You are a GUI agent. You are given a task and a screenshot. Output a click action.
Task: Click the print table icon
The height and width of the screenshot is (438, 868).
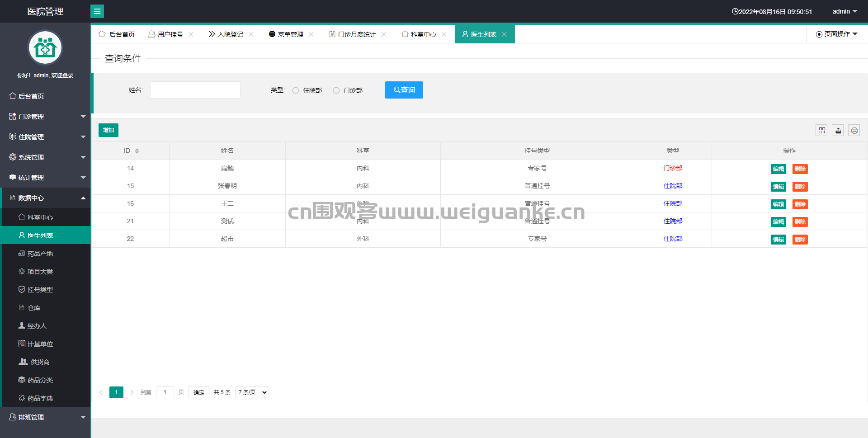tap(854, 131)
